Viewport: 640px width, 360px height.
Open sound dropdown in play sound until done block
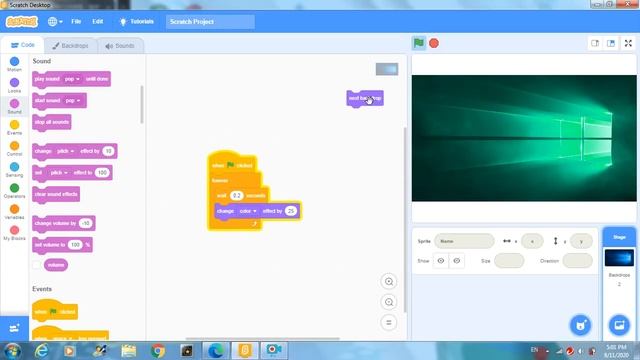coord(72,79)
